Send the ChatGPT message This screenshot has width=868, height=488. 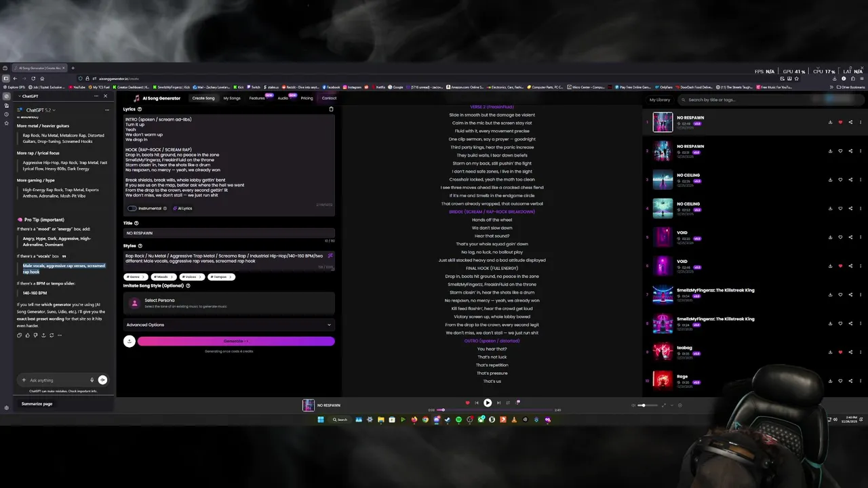click(x=102, y=380)
